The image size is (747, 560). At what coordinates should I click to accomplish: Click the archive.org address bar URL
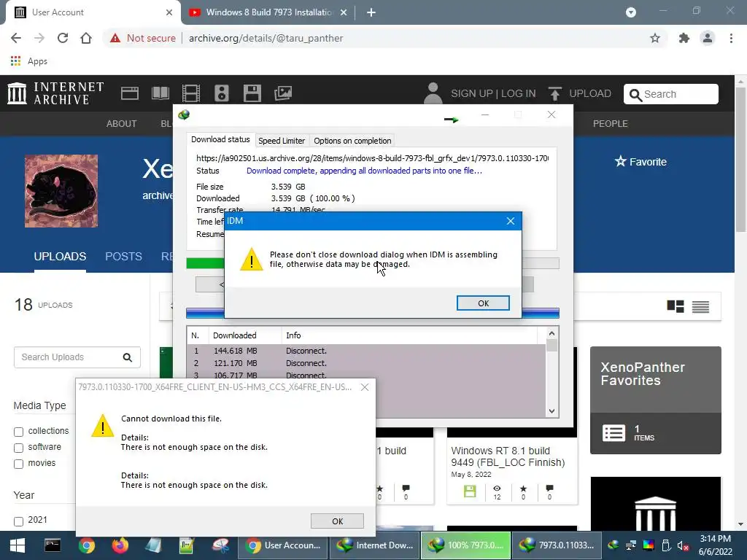tap(266, 38)
